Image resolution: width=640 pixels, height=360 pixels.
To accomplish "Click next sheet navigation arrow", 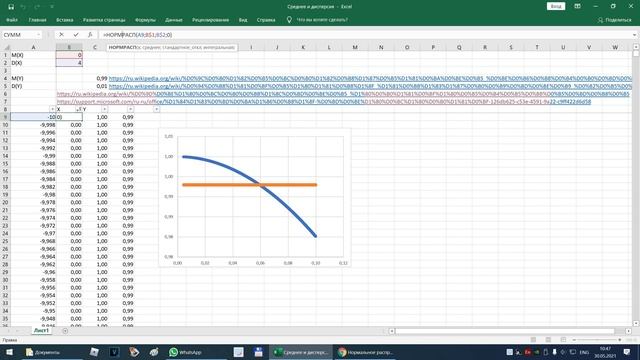I will 19,331.
